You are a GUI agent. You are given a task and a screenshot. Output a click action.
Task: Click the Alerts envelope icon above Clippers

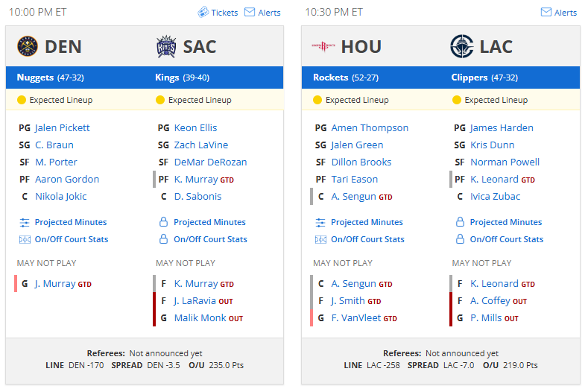pos(546,12)
